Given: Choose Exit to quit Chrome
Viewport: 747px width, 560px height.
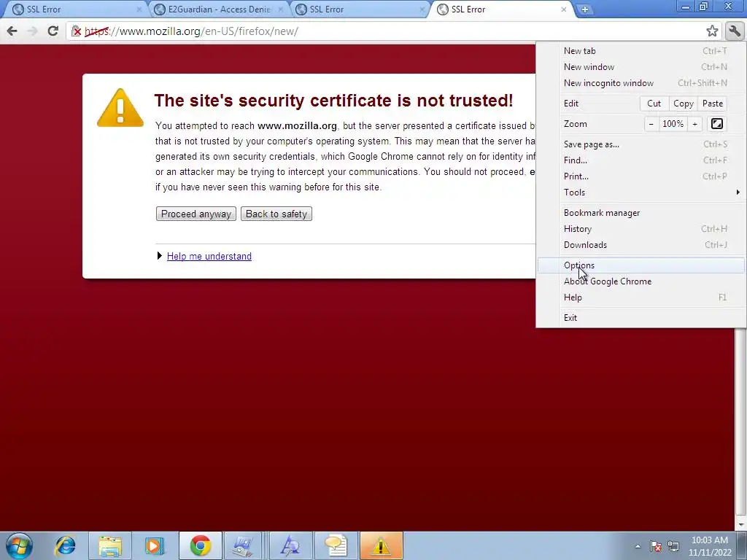Looking at the screenshot, I should tap(640, 318).
